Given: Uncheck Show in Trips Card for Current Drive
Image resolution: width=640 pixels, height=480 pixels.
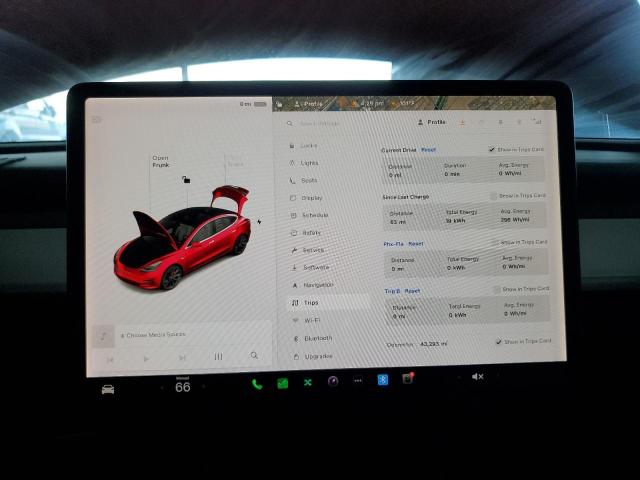Looking at the screenshot, I should [492, 149].
